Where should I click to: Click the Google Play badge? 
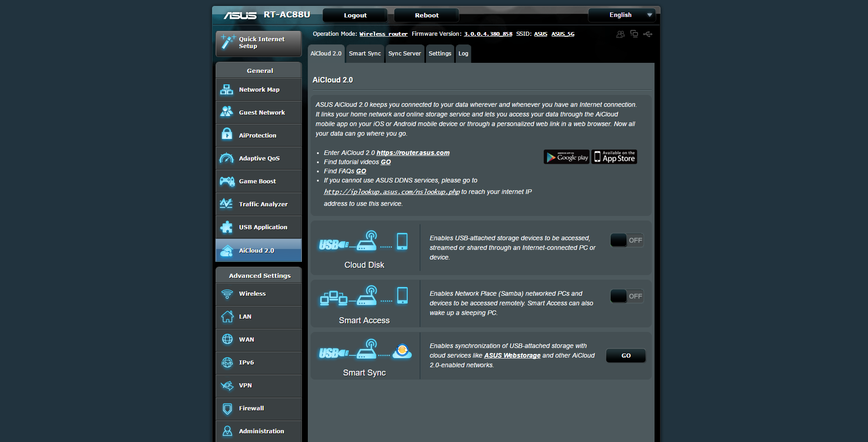tap(567, 157)
